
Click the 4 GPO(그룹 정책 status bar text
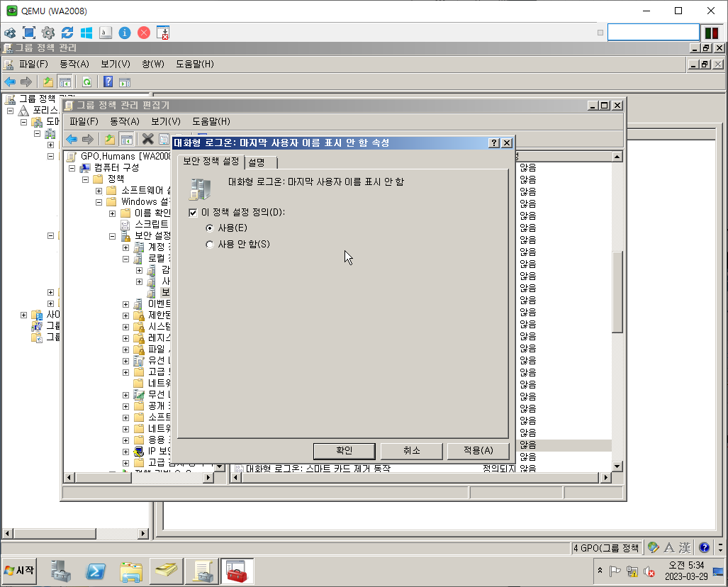click(x=606, y=548)
